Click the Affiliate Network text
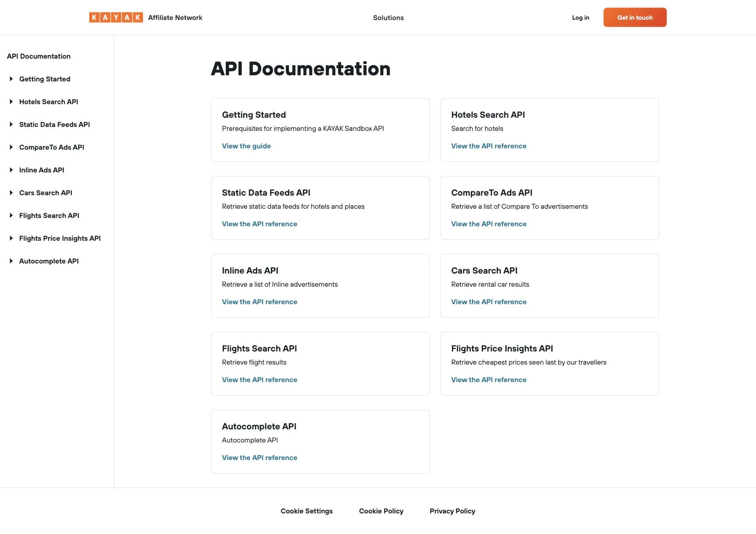Viewport: 756px width, 534px height. (x=175, y=18)
